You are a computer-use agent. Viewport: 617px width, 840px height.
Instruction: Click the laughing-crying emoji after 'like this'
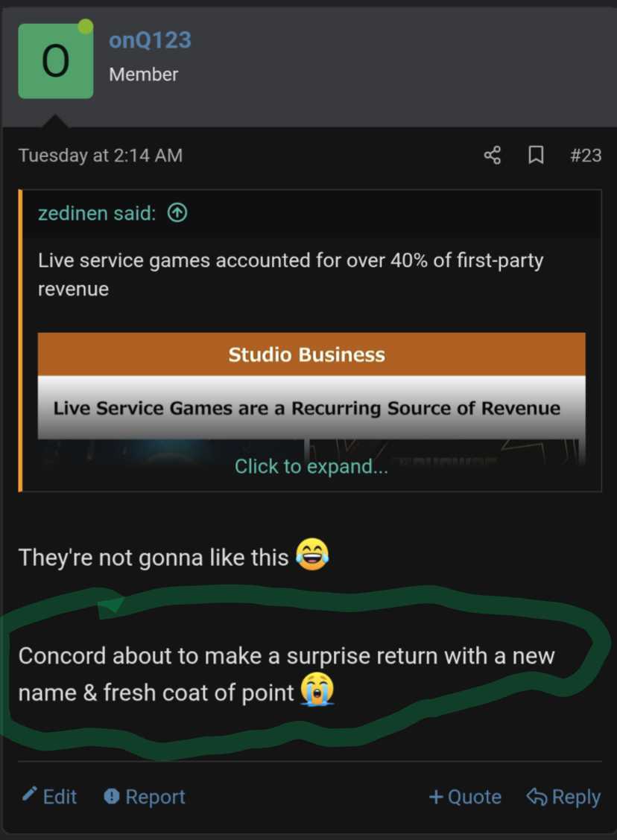point(312,555)
